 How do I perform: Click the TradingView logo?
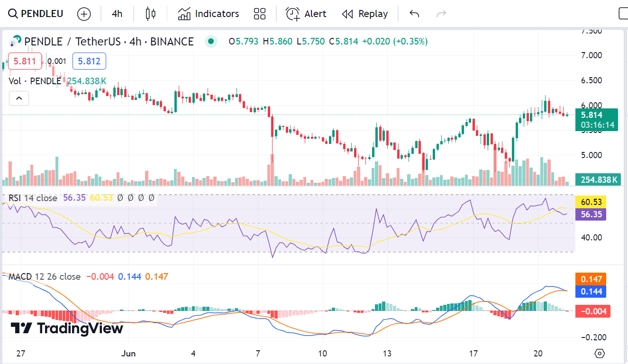pos(67,328)
